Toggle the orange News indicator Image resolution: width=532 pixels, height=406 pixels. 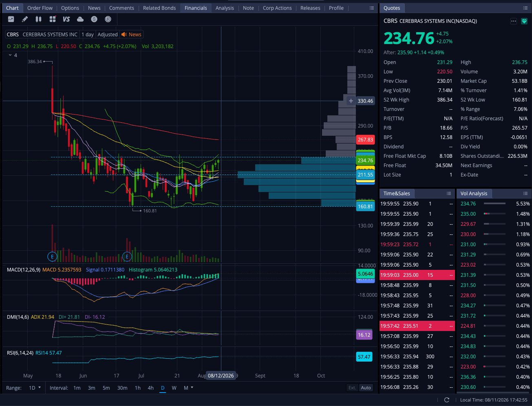pos(131,35)
